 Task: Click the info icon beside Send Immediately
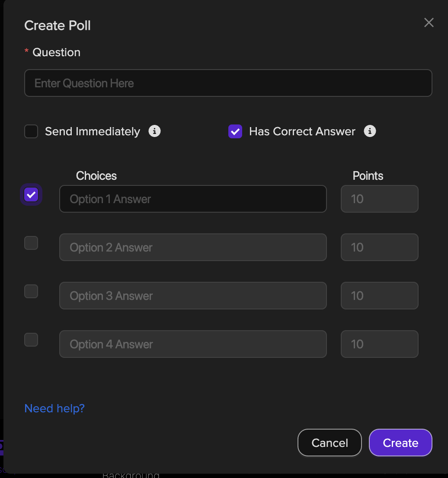click(x=154, y=131)
